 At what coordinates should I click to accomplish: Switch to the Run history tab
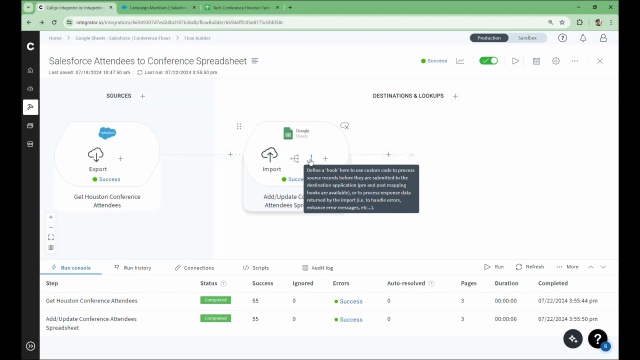coord(133,268)
